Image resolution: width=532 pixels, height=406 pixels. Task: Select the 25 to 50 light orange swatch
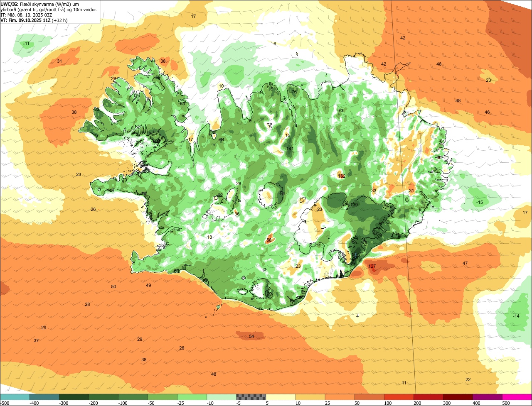[x=340, y=397]
